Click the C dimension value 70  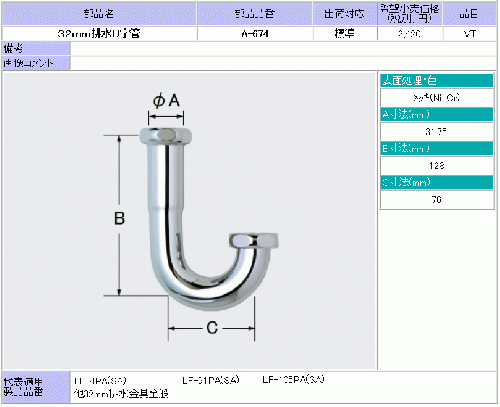pos(437,200)
